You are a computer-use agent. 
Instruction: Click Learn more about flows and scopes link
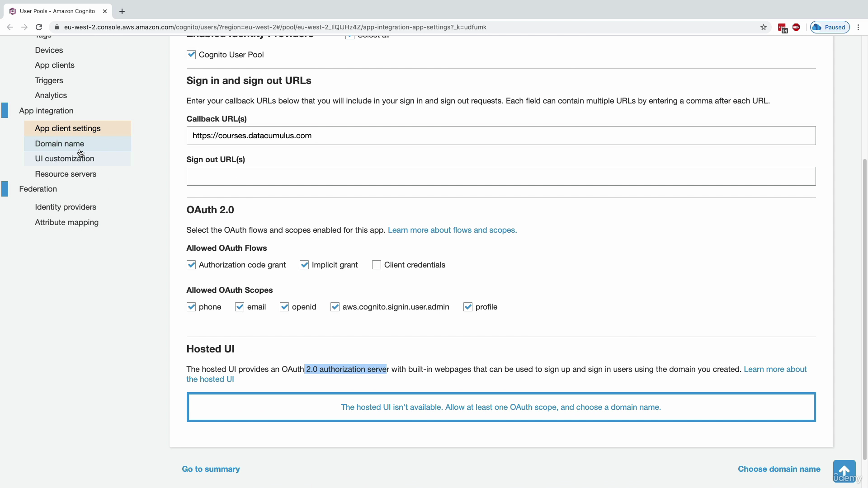452,230
